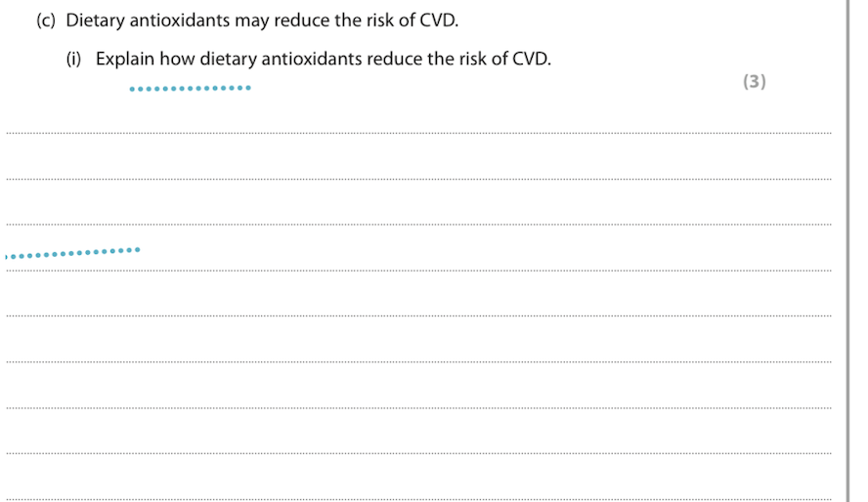Click the third dotted answer line
This screenshot has height=502, width=868.
click(x=418, y=225)
